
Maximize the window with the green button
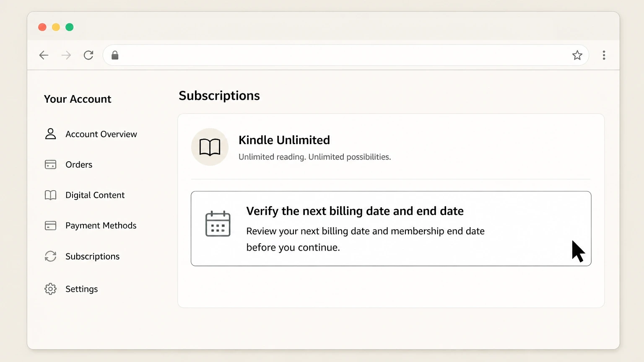coord(70,27)
